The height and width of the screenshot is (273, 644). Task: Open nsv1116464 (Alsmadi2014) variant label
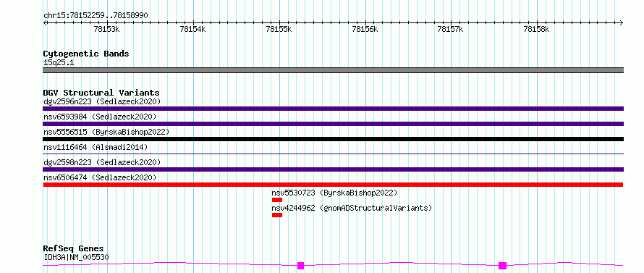click(96, 147)
